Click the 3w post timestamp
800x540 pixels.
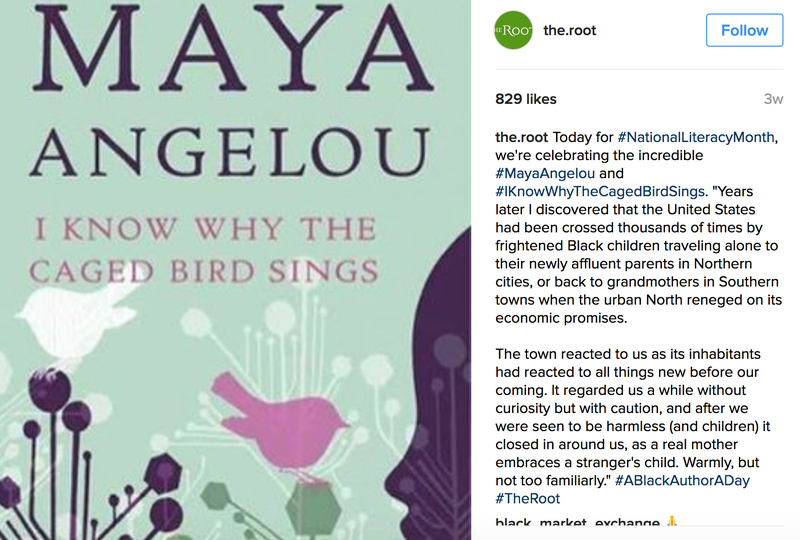click(773, 99)
